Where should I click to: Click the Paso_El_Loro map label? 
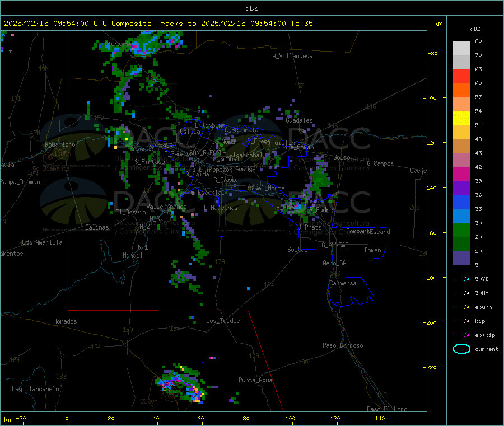387,409
